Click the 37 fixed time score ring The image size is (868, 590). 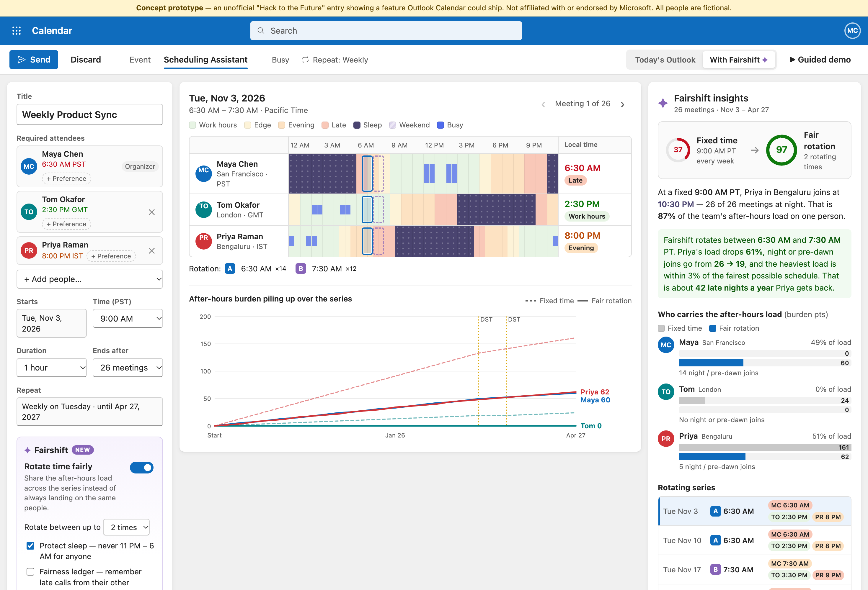678,150
